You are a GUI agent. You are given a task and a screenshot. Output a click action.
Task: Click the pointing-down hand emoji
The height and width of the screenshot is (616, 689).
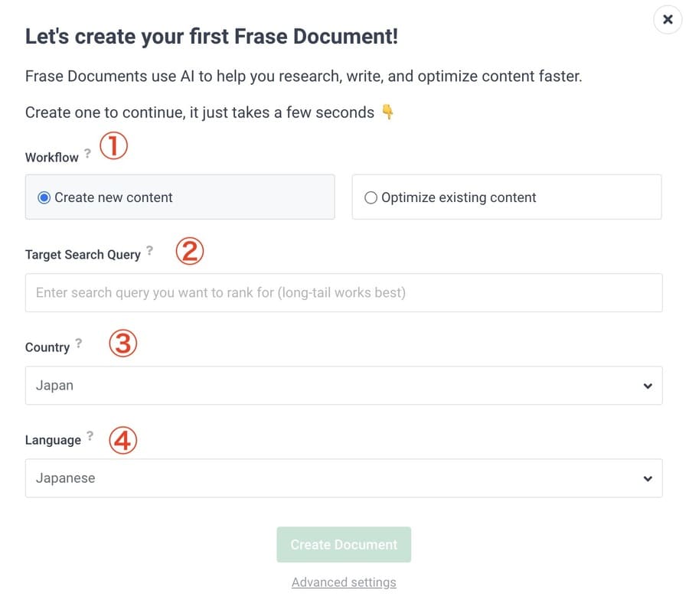tap(387, 112)
